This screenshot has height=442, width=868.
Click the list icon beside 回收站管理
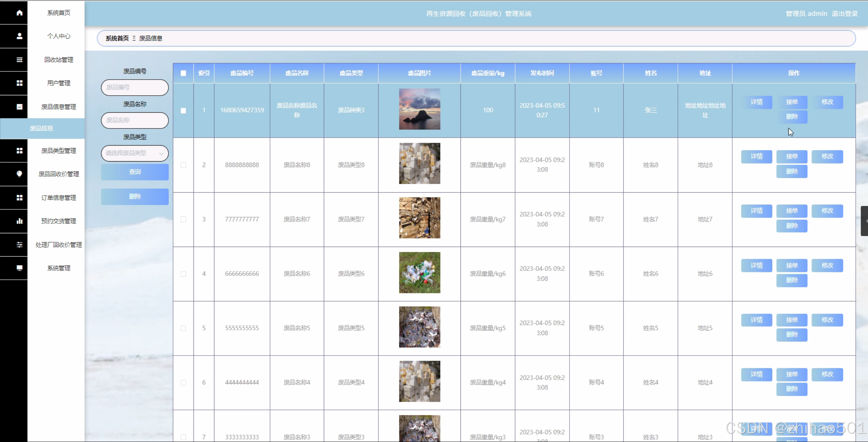coord(19,60)
